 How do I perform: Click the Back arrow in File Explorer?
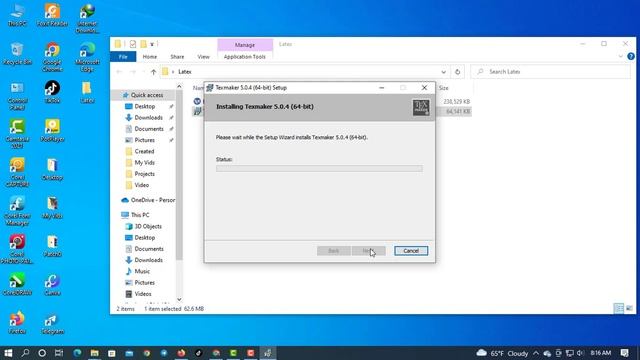(119, 72)
